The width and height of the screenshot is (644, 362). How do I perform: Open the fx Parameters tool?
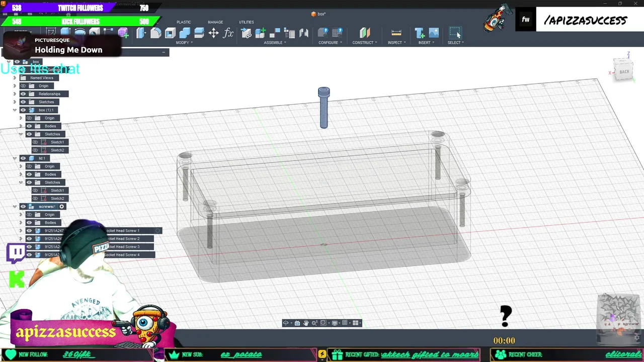[228, 33]
